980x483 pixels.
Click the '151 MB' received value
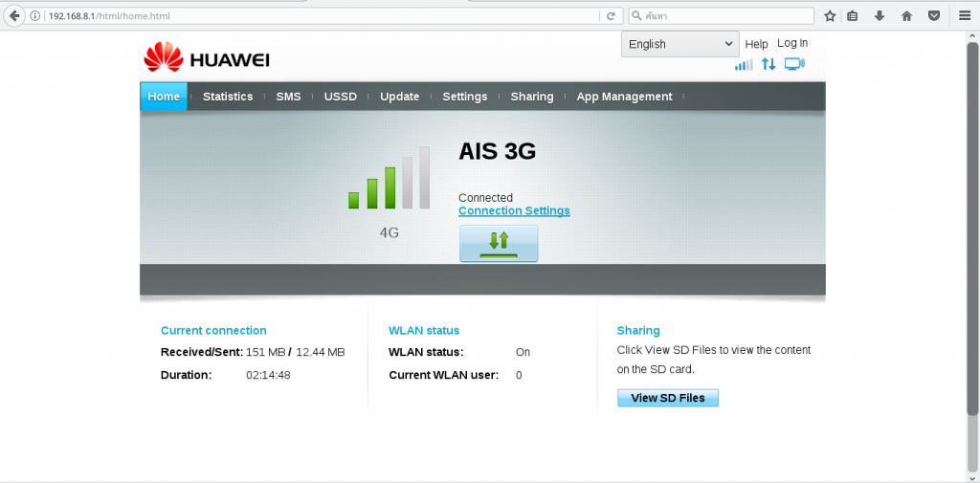266,352
